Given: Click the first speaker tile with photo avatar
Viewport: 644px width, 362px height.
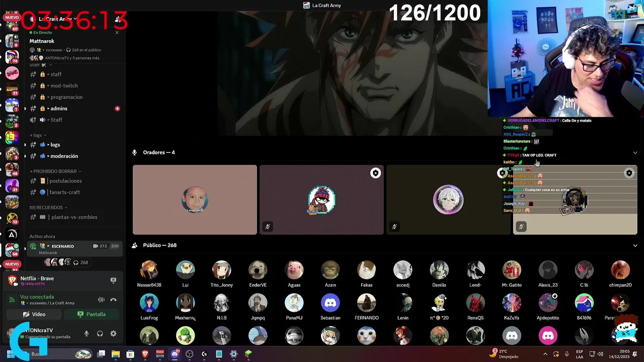Looking at the screenshot, I should tap(195, 200).
